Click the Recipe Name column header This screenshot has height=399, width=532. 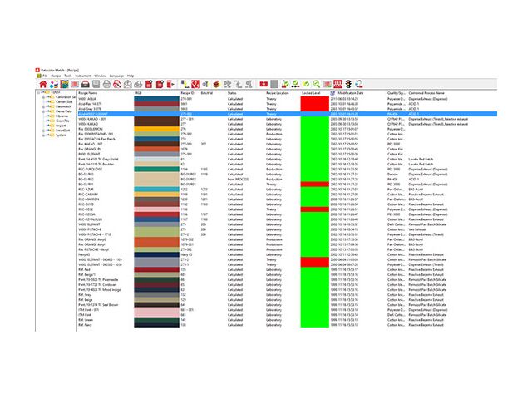(89, 93)
